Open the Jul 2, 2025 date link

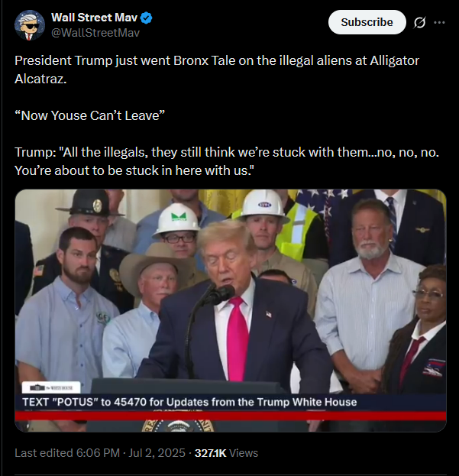click(157, 453)
